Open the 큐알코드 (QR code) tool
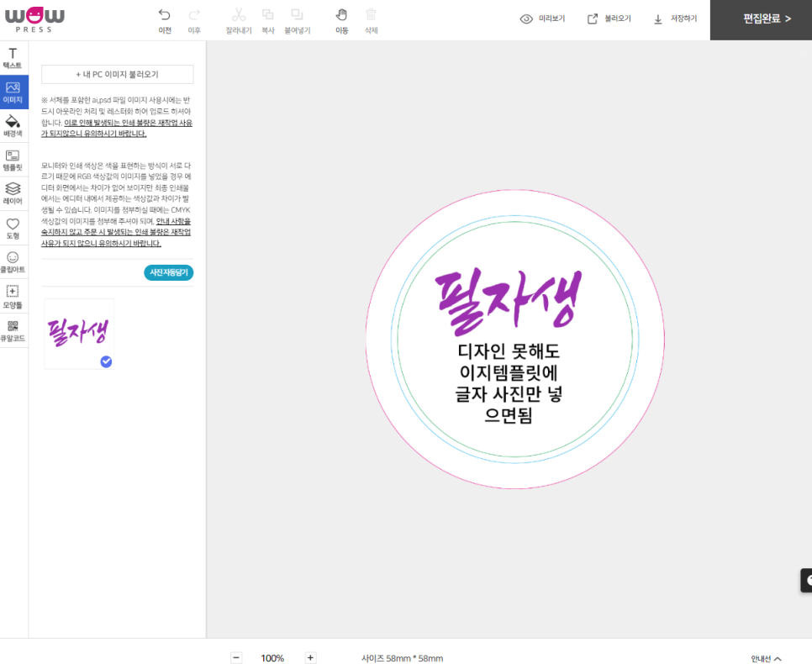 coord(13,330)
